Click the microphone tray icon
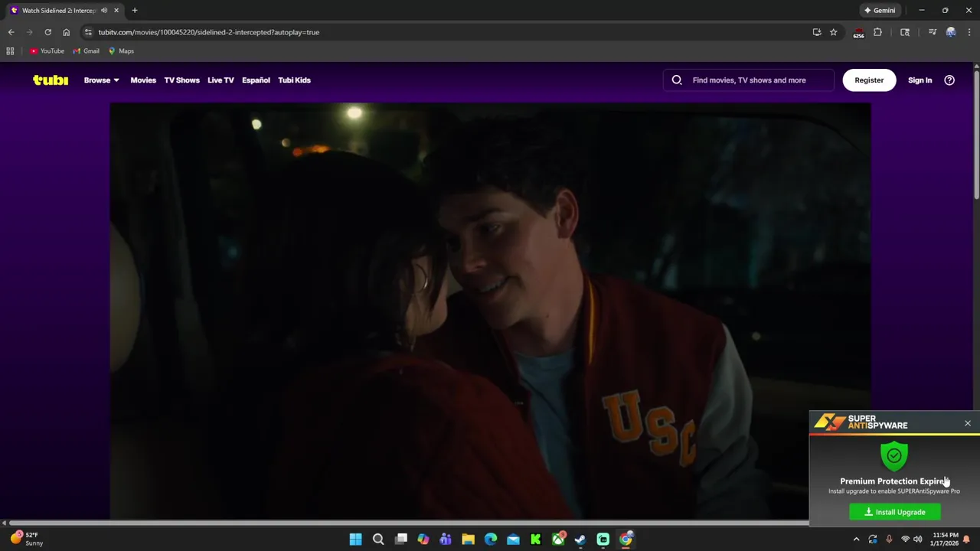This screenshot has width=980, height=551. 889,540
